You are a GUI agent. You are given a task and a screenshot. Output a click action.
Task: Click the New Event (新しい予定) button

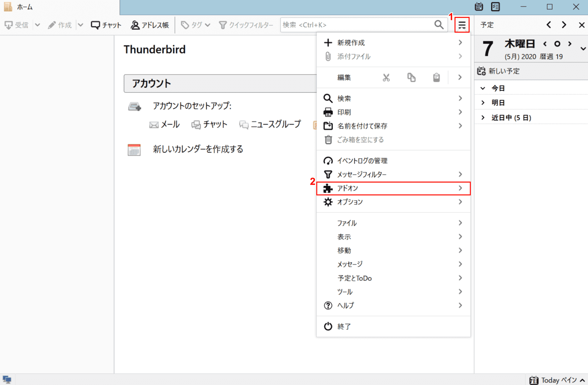(x=498, y=71)
